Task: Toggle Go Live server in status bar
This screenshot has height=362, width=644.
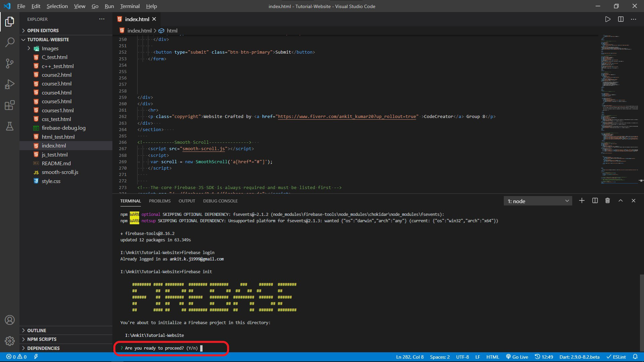Action: 517,357
